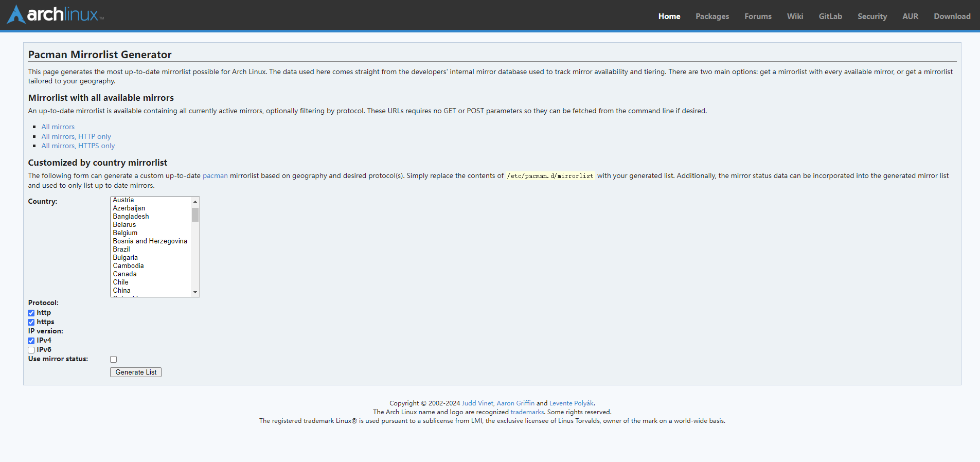The height and width of the screenshot is (462, 980).
Task: Untick the IPv4 checkbox
Action: (x=31, y=341)
